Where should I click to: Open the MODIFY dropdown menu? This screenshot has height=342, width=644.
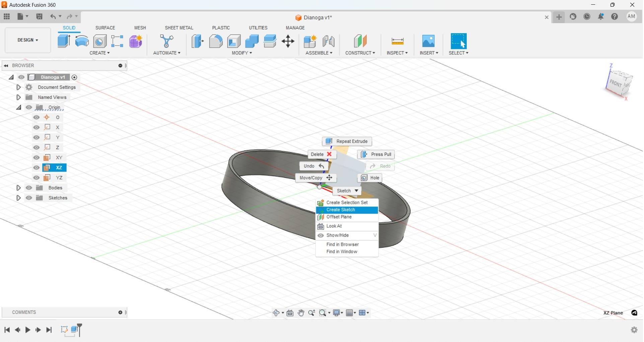click(242, 53)
